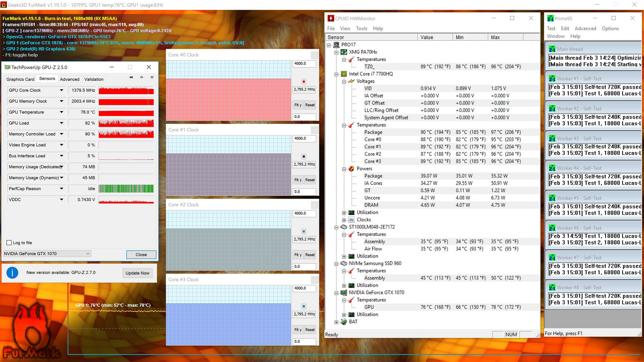Click the Worker #5 window icon
This screenshot has width=644, height=362.
point(552,198)
